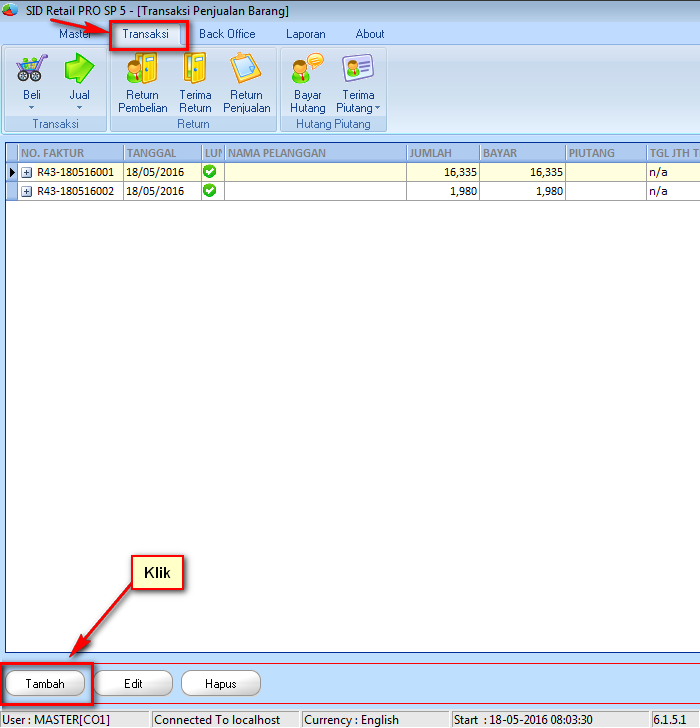Click the Tambah button
The height and width of the screenshot is (728, 700).
[45, 683]
